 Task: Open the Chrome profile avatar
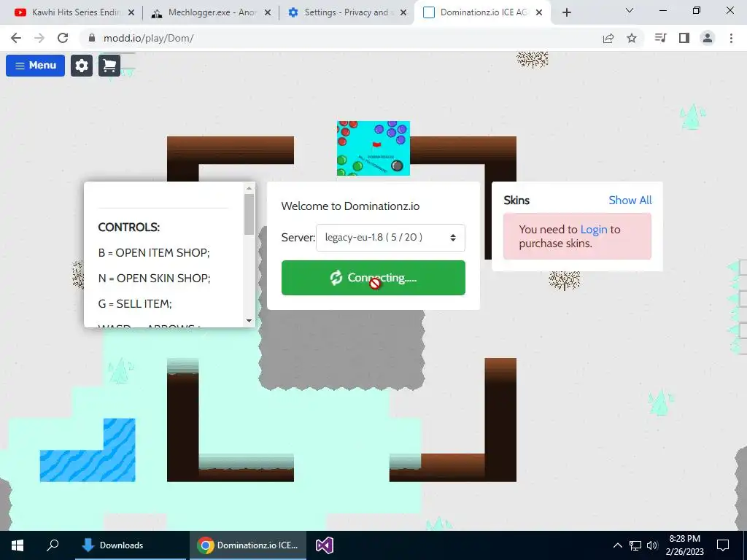tap(708, 38)
